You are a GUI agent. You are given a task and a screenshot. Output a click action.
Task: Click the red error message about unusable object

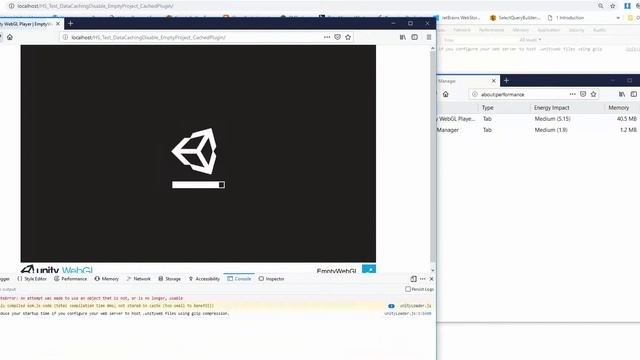tap(91, 298)
